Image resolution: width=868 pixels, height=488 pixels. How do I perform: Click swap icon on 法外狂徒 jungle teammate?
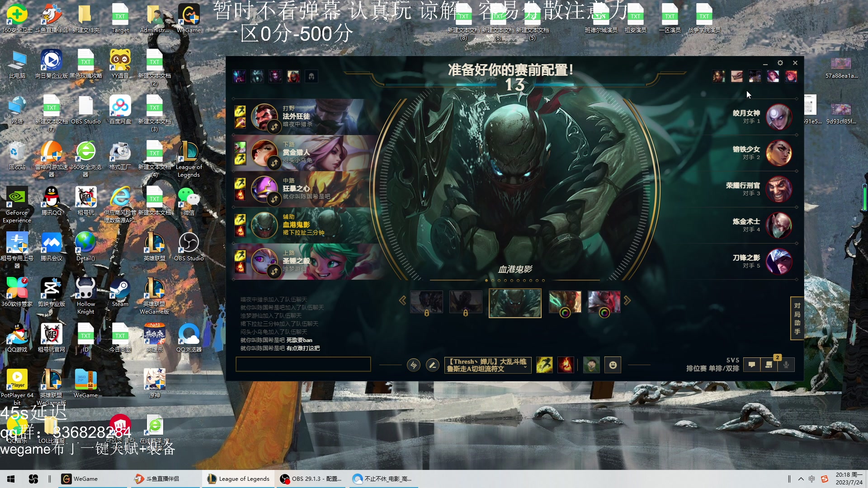274,127
